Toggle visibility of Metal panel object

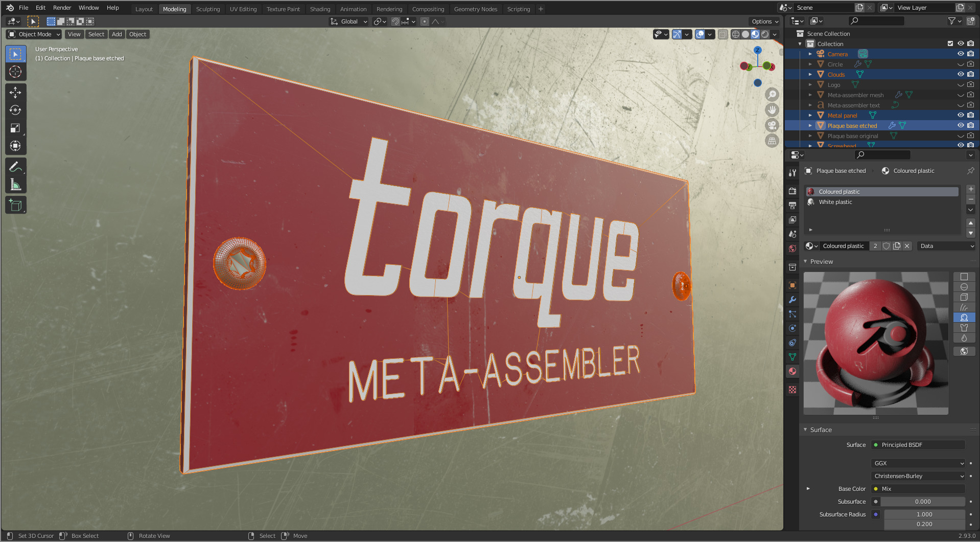click(961, 115)
